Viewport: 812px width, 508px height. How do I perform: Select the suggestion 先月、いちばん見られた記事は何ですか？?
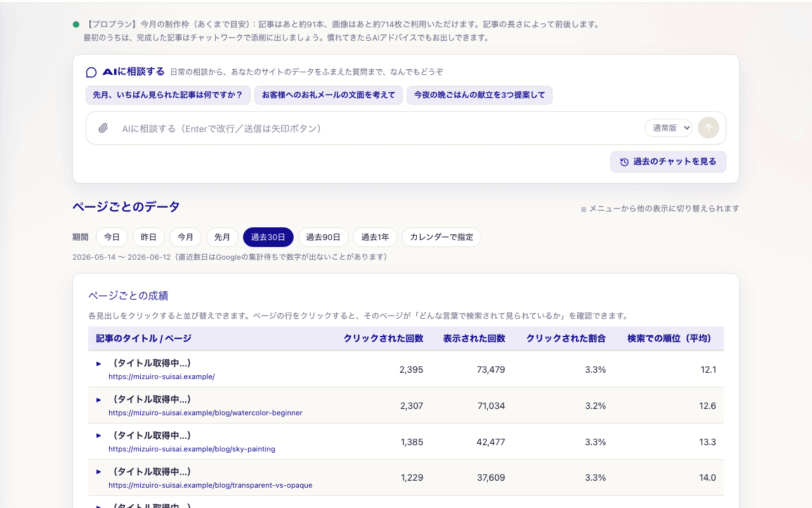tap(168, 95)
